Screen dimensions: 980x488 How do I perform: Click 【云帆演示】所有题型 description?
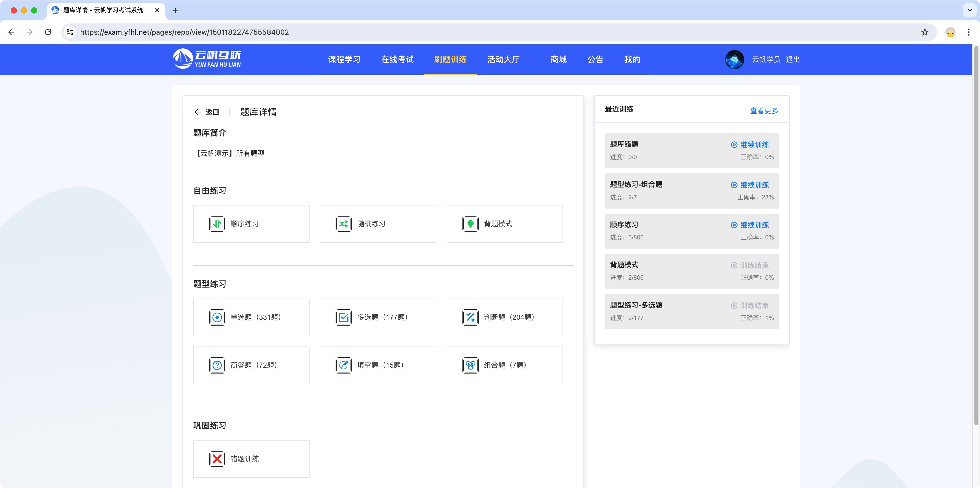pos(229,153)
